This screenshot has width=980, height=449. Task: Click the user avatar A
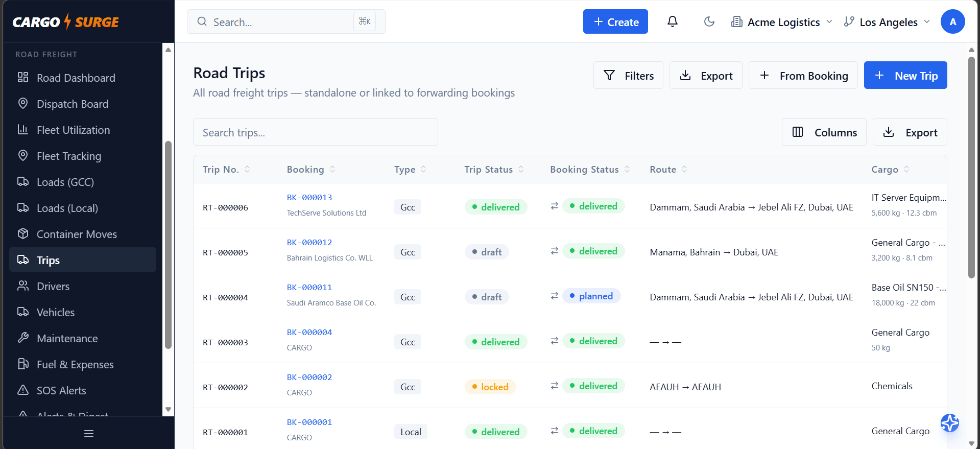pyautogui.click(x=953, y=21)
